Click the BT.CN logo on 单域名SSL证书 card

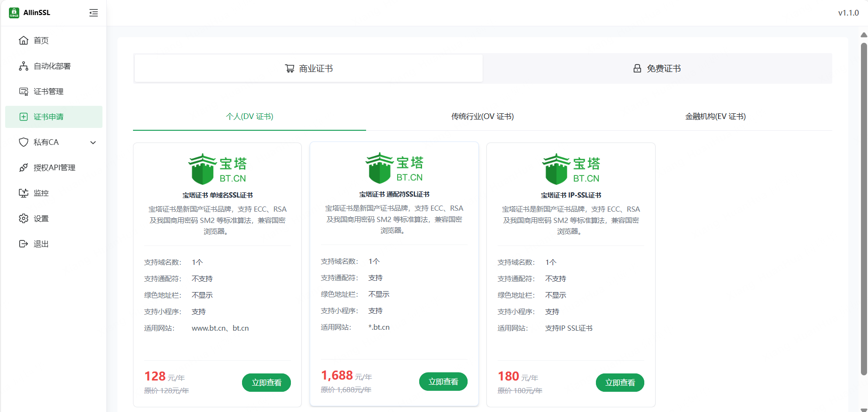tap(218, 169)
